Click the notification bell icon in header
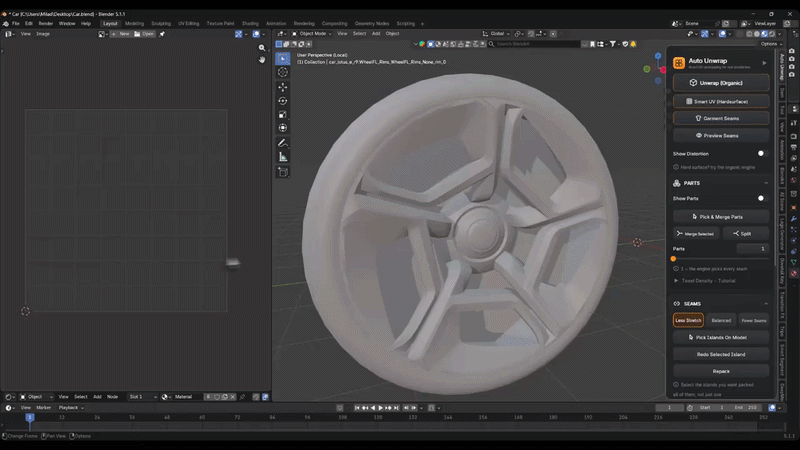Image resolution: width=800 pixels, height=450 pixels. (x=633, y=44)
